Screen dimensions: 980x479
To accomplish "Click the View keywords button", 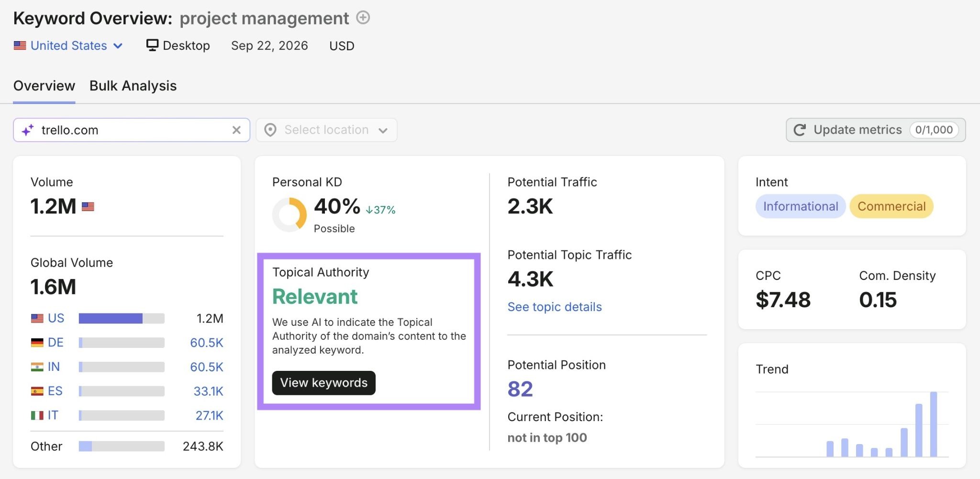I will tap(324, 383).
